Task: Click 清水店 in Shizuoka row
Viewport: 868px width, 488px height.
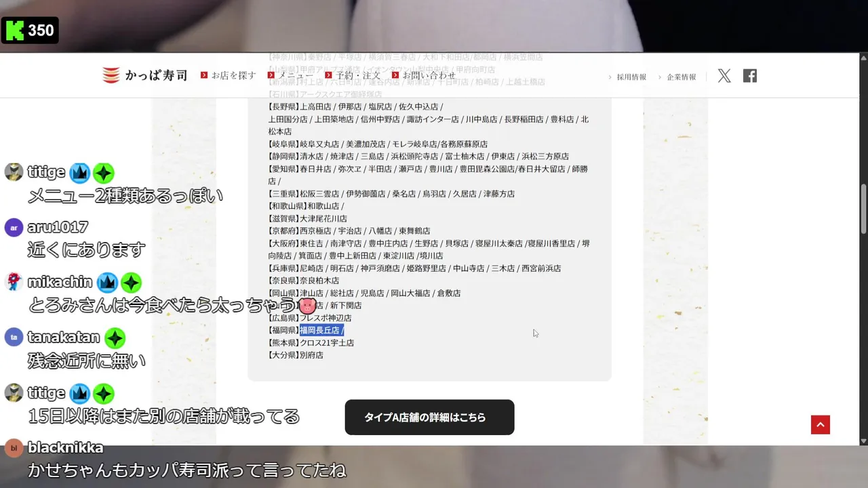Action: (311, 157)
